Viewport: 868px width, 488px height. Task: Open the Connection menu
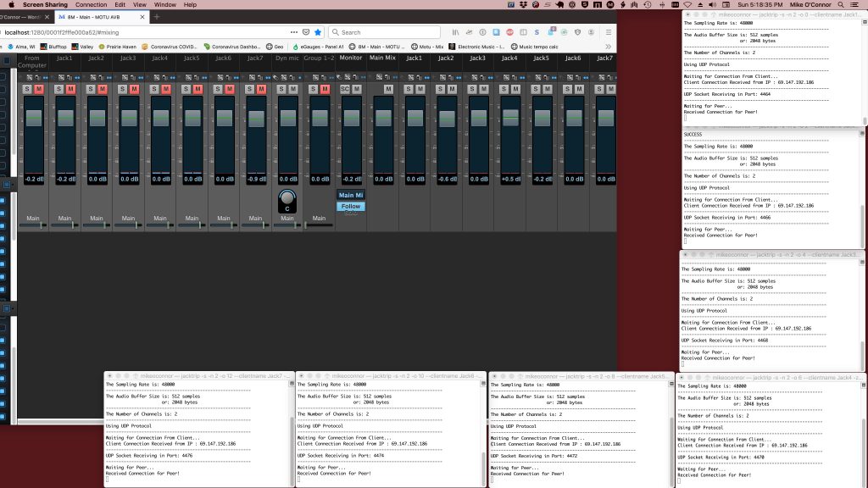point(92,4)
